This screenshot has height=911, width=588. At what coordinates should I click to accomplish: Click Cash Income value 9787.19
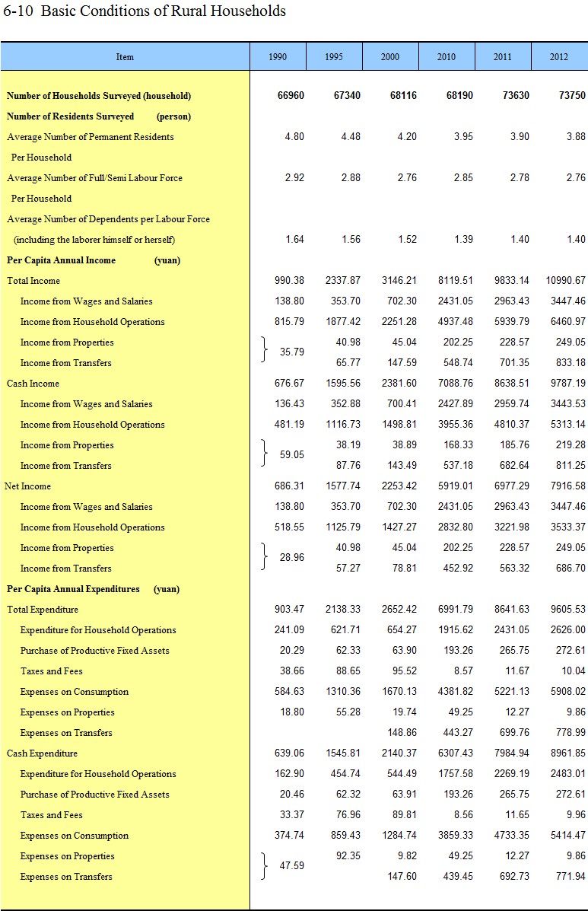click(x=568, y=384)
